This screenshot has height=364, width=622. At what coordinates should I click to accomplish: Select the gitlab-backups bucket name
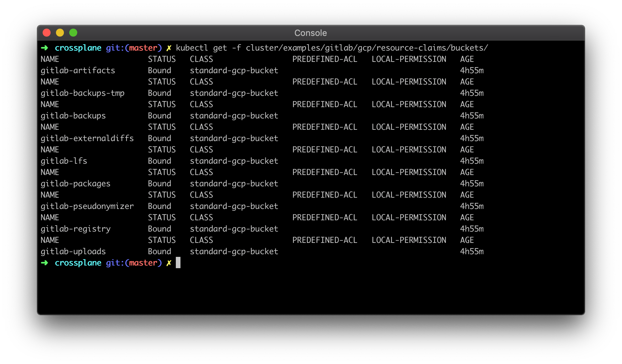[x=73, y=116]
